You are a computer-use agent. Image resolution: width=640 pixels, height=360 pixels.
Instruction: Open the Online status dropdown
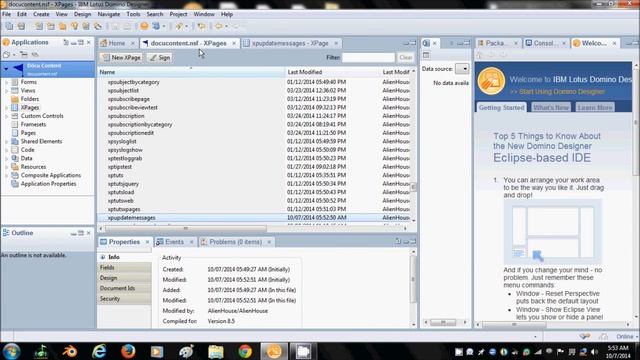click(x=637, y=337)
